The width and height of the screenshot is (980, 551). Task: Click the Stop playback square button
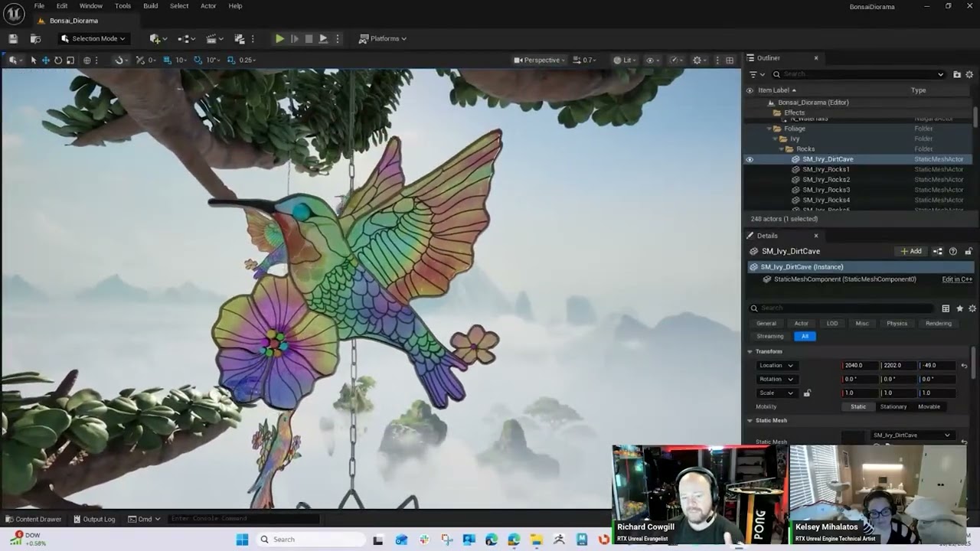click(x=309, y=38)
